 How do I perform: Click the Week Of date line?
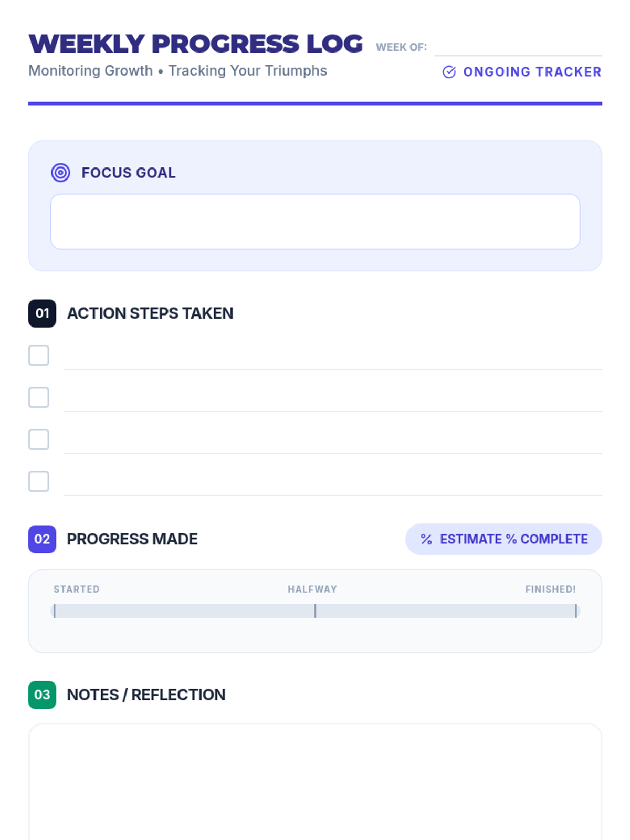coord(518,47)
